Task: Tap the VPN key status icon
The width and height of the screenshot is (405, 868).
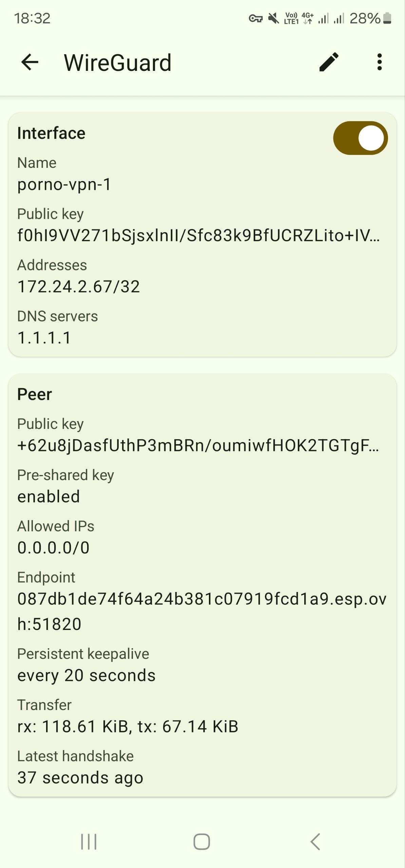Action: (x=255, y=18)
